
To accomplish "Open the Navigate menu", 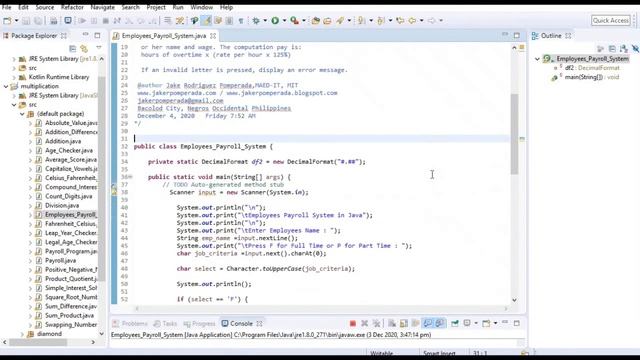I will tap(102, 7).
